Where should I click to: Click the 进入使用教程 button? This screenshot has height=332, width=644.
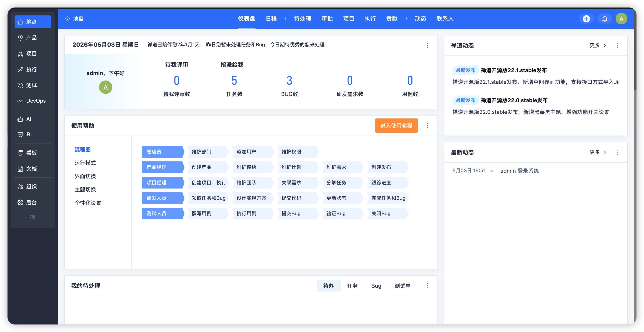click(396, 126)
